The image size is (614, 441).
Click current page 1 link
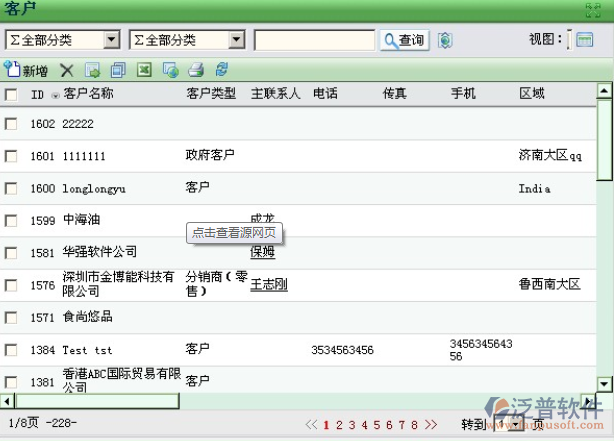[x=326, y=425]
